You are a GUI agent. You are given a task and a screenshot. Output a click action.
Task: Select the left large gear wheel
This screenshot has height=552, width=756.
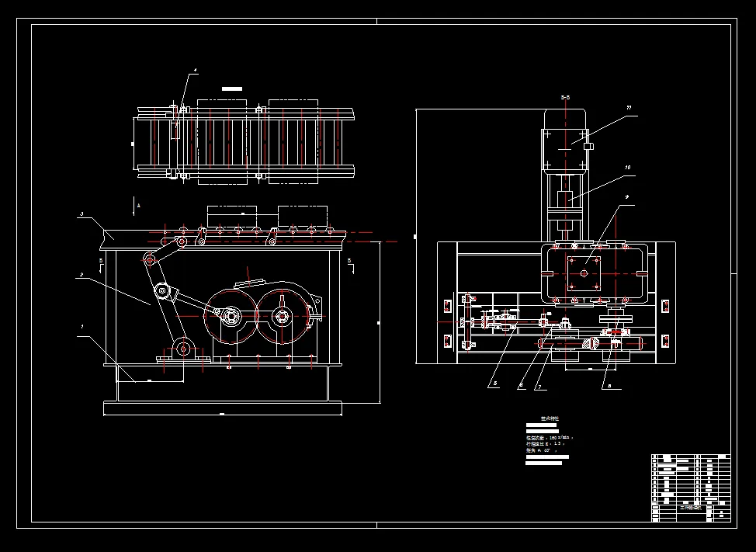[231, 316]
